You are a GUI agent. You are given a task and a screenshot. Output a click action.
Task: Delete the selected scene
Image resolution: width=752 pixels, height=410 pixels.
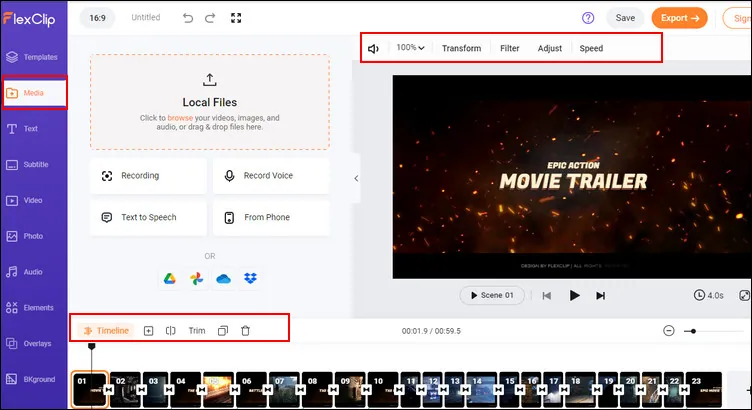pyautogui.click(x=245, y=331)
